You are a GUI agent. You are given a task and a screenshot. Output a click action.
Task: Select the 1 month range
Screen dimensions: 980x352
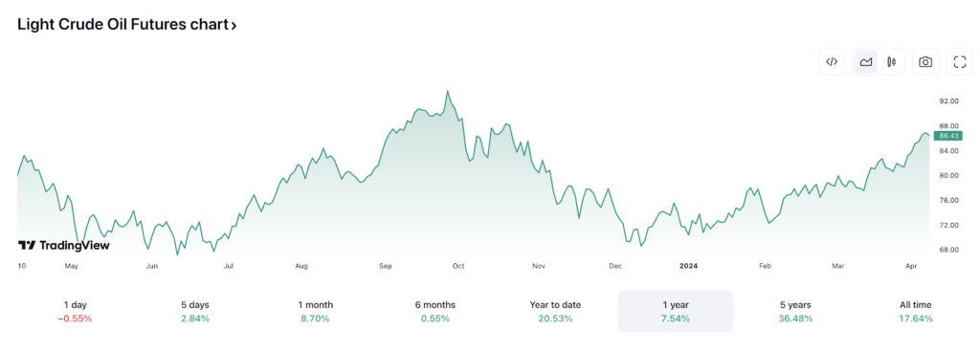click(x=315, y=312)
